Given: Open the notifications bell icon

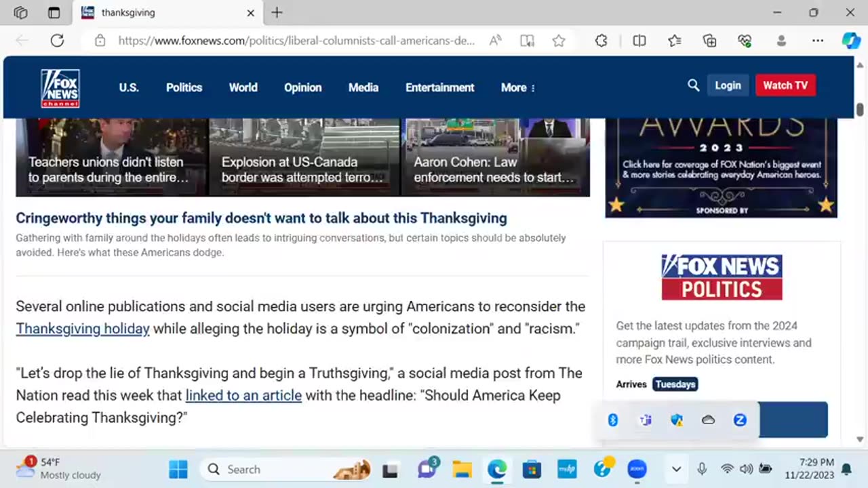Looking at the screenshot, I should coord(847,469).
